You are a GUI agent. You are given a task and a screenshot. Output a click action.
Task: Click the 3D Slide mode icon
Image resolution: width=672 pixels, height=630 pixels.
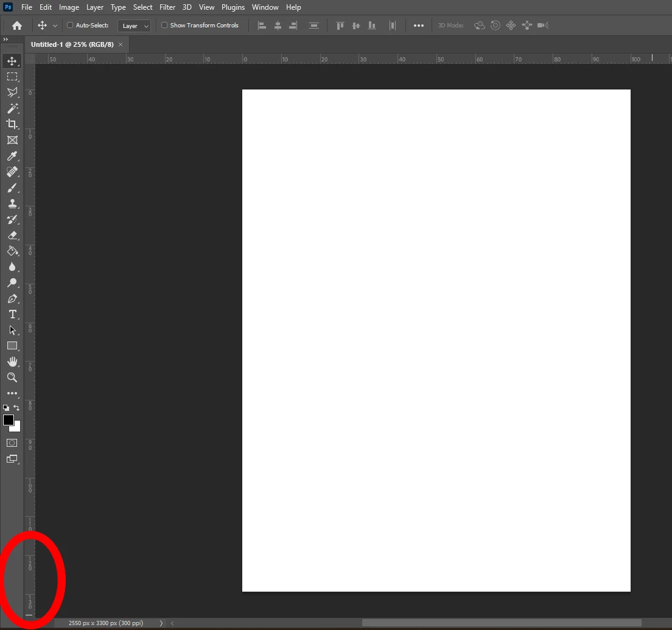coord(527,26)
